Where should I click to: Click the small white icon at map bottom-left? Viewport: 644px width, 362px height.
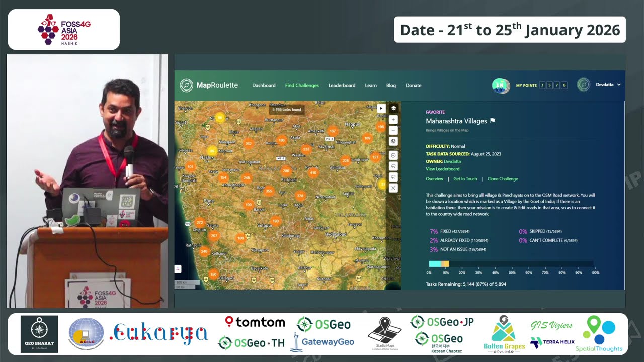pos(178,269)
